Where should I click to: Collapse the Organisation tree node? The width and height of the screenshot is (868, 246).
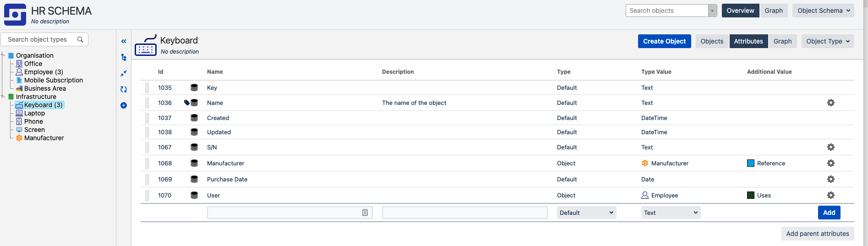pyautogui.click(x=3, y=55)
